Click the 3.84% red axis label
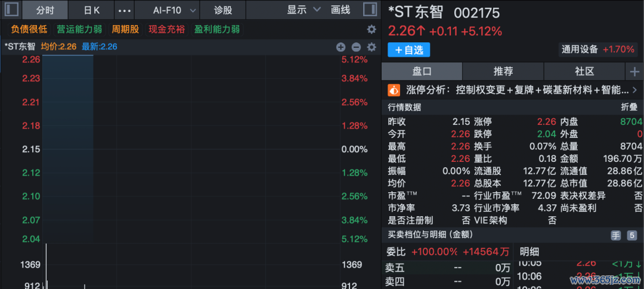Image resolution: width=644 pixels, height=289 pixels. click(354, 78)
